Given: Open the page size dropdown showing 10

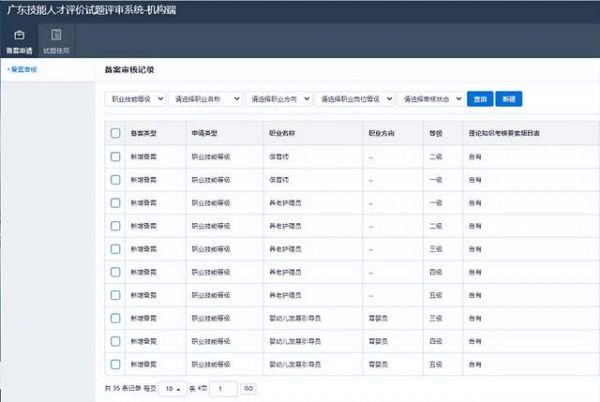Looking at the screenshot, I should coord(173,387).
